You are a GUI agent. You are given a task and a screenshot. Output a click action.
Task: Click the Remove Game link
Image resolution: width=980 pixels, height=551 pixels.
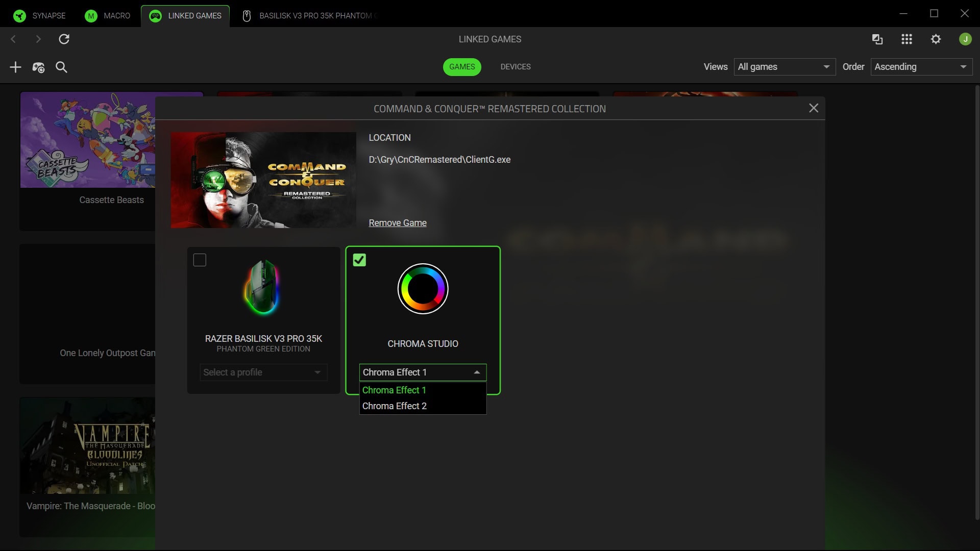(x=398, y=222)
